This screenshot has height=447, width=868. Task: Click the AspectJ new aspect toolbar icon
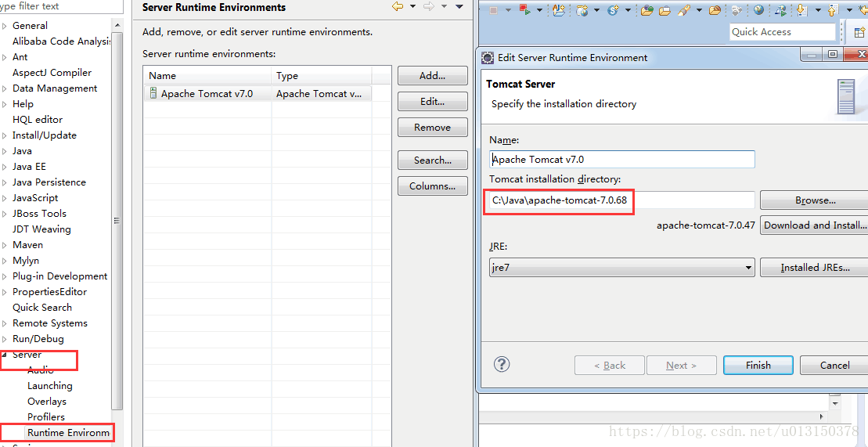(559, 10)
